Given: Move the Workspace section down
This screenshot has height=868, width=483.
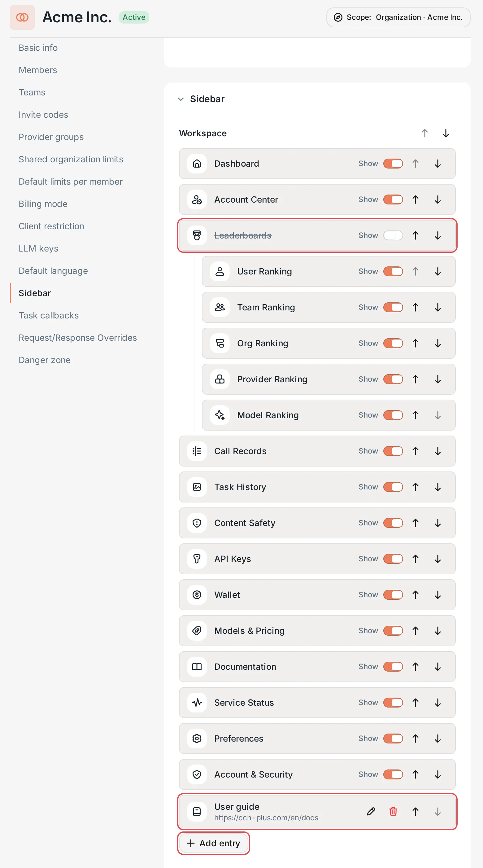Looking at the screenshot, I should click(x=446, y=133).
